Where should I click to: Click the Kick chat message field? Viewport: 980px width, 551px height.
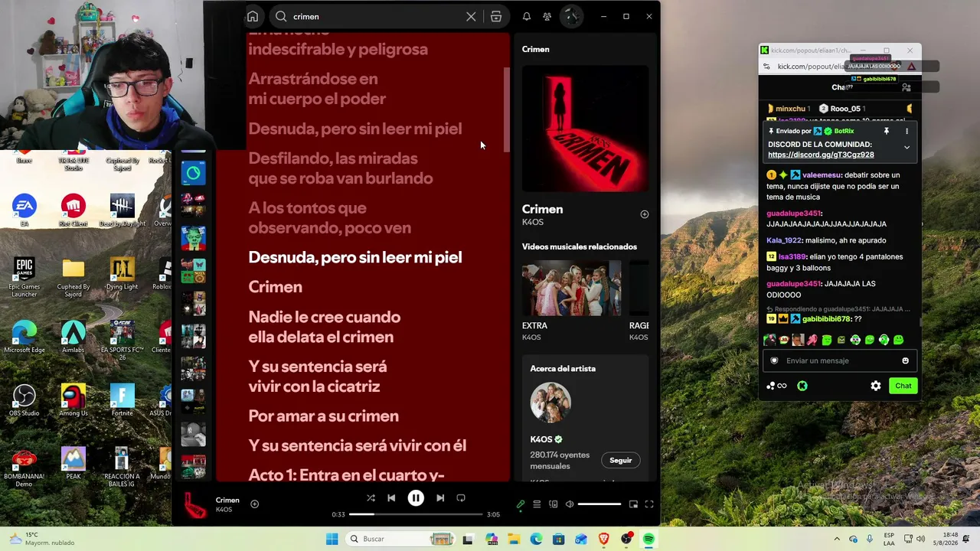[x=840, y=360]
